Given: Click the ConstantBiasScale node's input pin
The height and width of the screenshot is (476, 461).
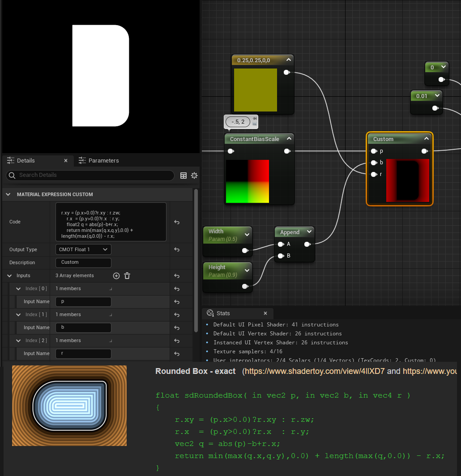Looking at the screenshot, I should [231, 151].
